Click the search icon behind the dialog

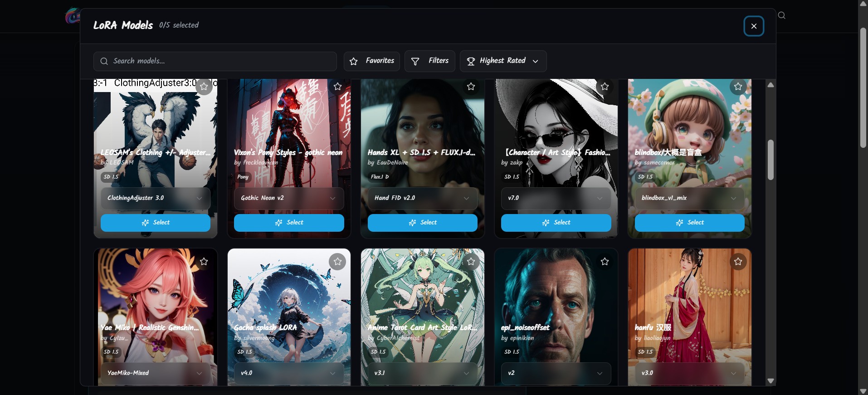[x=781, y=15]
